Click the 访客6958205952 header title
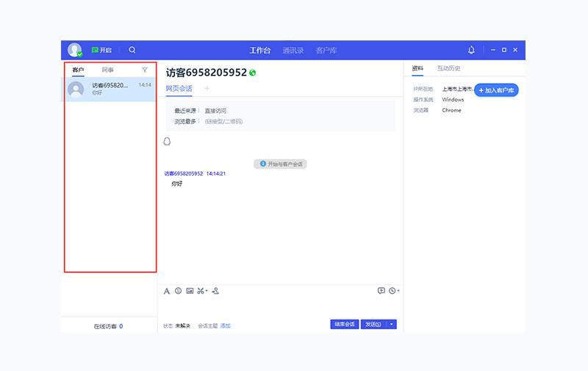The image size is (588, 371). point(207,72)
